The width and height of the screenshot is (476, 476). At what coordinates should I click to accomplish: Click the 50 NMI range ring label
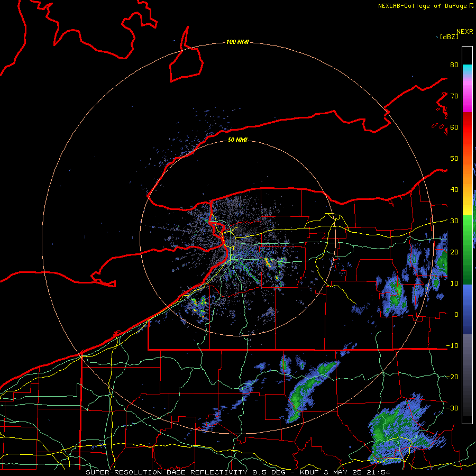[x=237, y=140]
